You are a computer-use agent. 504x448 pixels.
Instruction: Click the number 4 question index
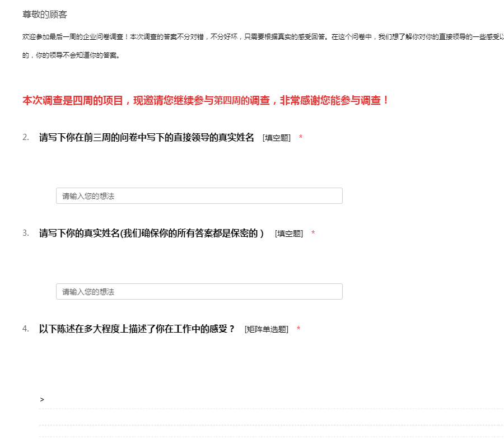coord(26,329)
